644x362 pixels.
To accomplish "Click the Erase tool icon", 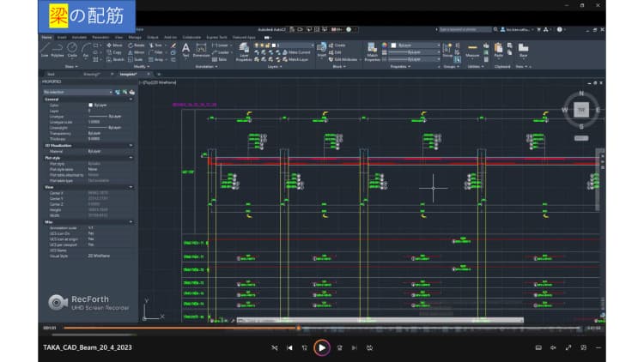I will (x=173, y=45).
